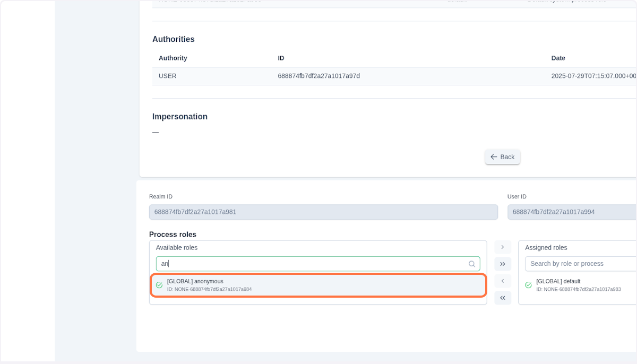Move selected role with single right arrow

(503, 247)
